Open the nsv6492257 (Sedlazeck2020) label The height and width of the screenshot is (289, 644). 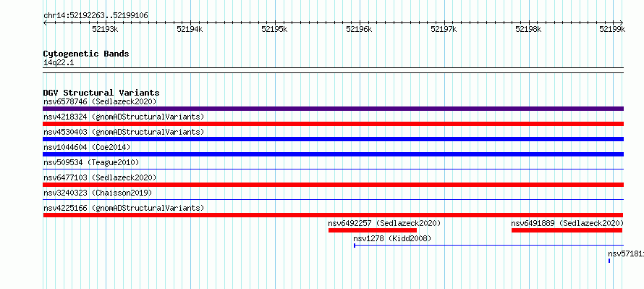pyautogui.click(x=384, y=223)
